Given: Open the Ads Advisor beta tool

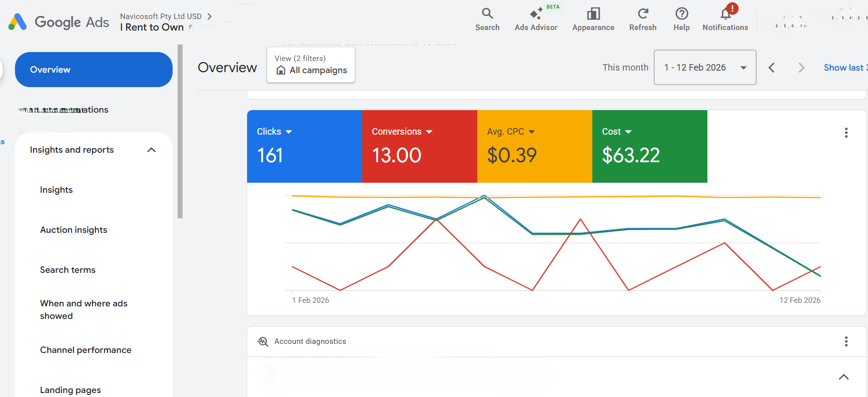Looking at the screenshot, I should click(536, 14).
